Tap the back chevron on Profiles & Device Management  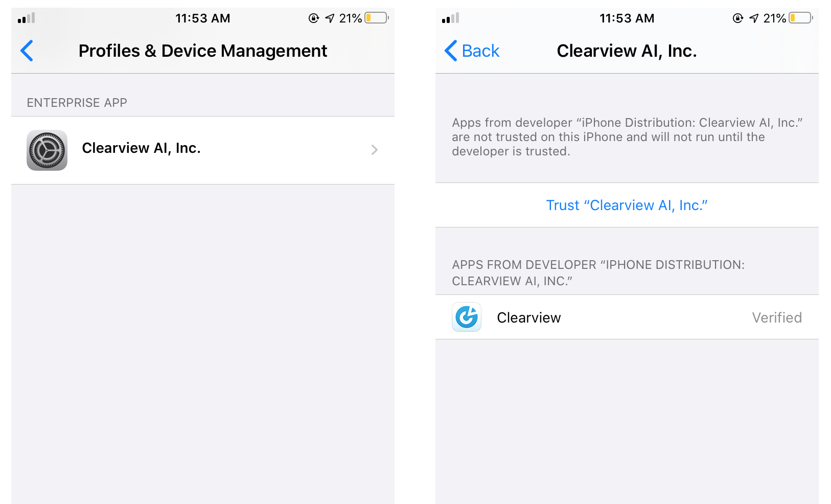coord(27,51)
